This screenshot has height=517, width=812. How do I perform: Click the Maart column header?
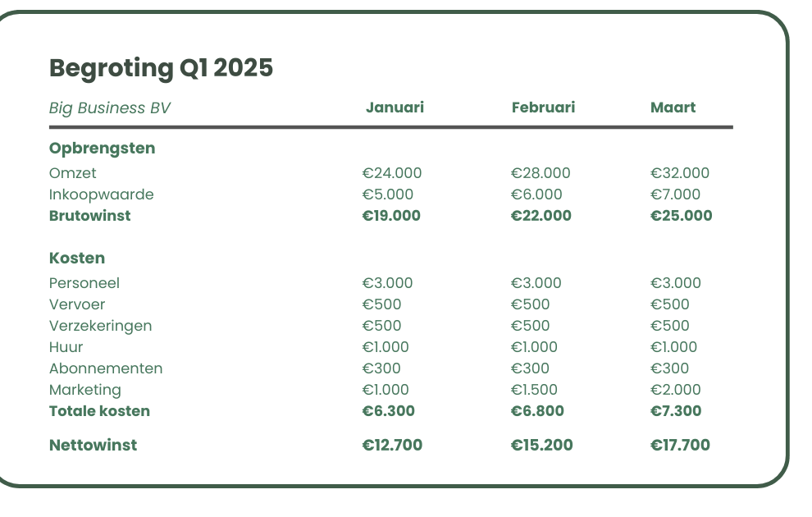(673, 108)
